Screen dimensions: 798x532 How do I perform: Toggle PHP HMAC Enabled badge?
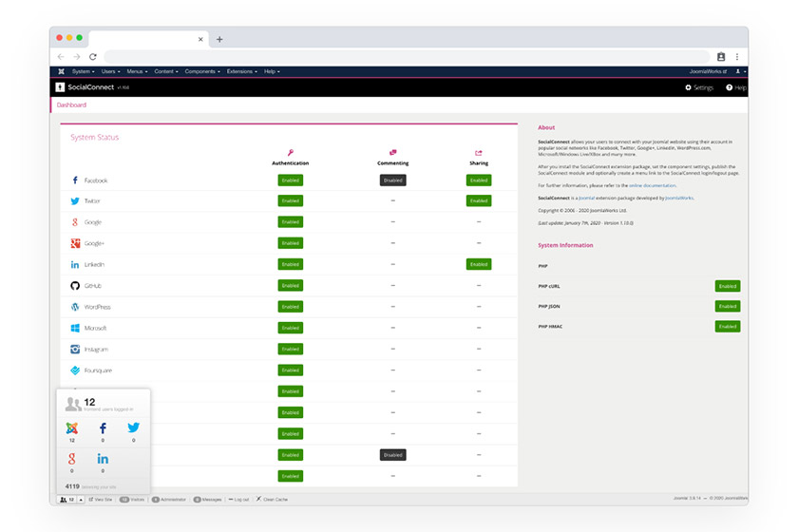click(x=728, y=327)
